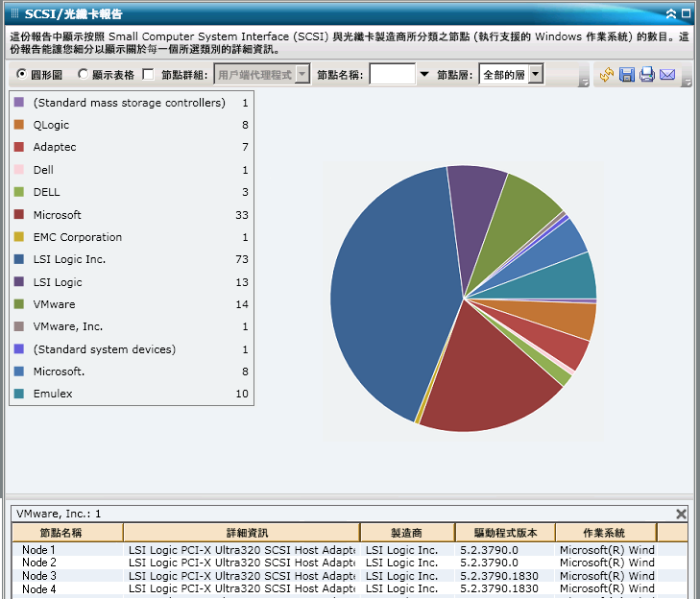Collapse the SCSI report panel with double-chevron
This screenshot has width=700, height=599.
point(671,14)
